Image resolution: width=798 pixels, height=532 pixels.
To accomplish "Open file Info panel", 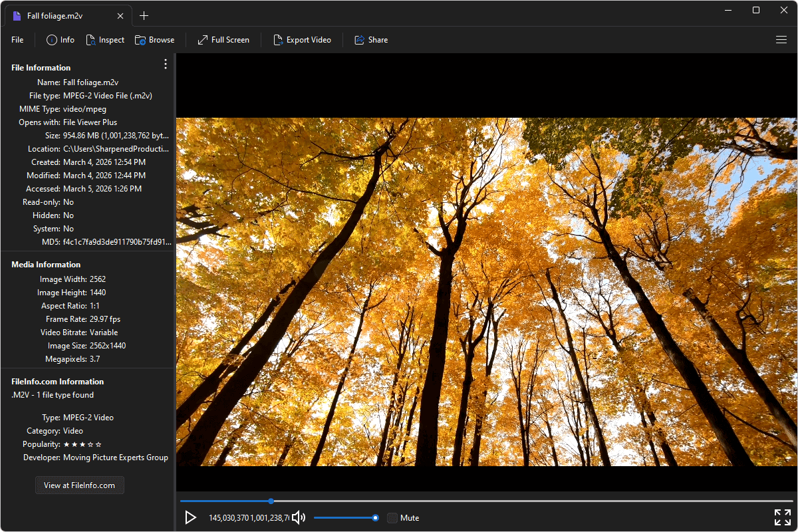I will [60, 39].
